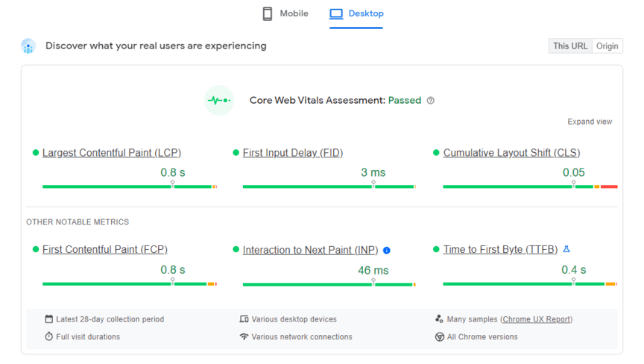This screenshot has width=644, height=364.
Task: Click the 0.4 s TTFB value
Action: (573, 270)
